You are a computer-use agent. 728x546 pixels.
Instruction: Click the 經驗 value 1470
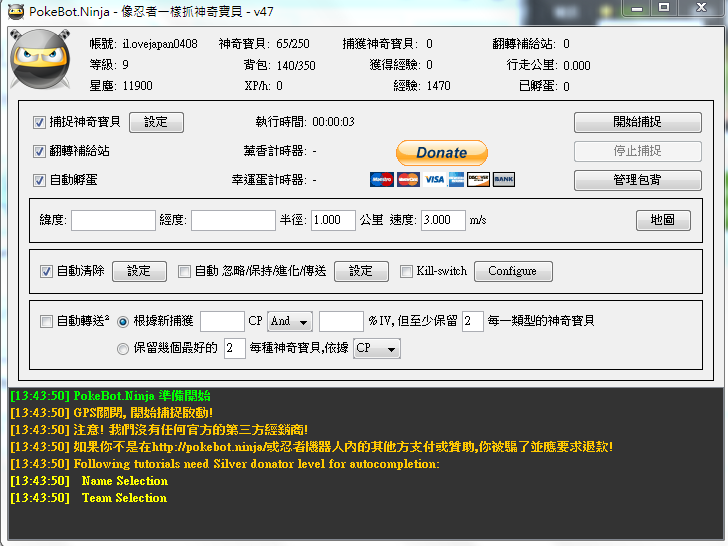click(x=438, y=86)
